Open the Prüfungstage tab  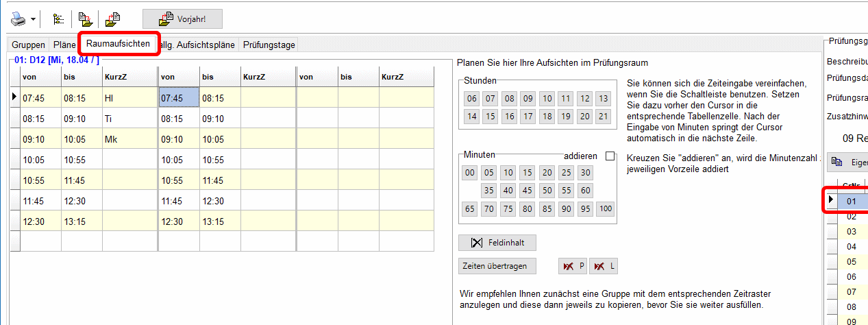(x=269, y=45)
